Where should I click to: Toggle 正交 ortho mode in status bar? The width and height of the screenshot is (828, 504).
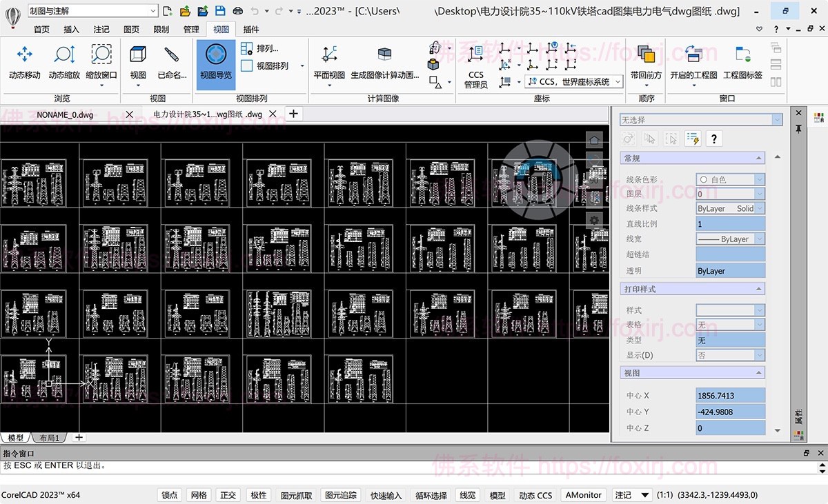pos(228,495)
